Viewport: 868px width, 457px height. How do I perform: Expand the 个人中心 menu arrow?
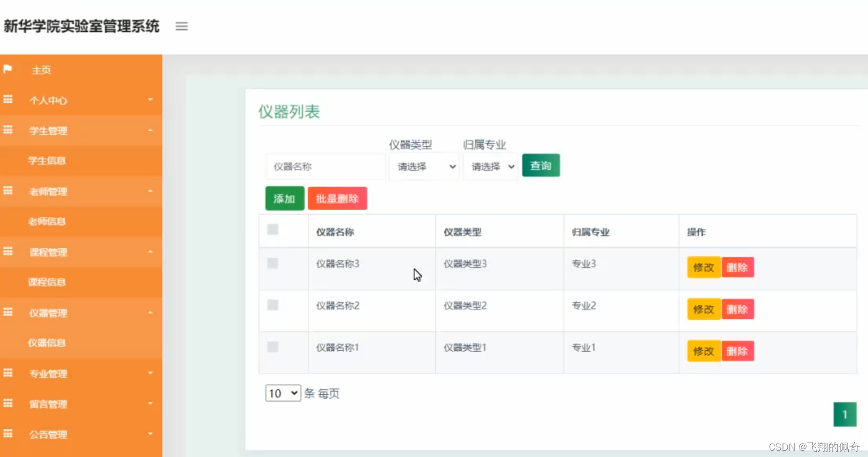(150, 99)
